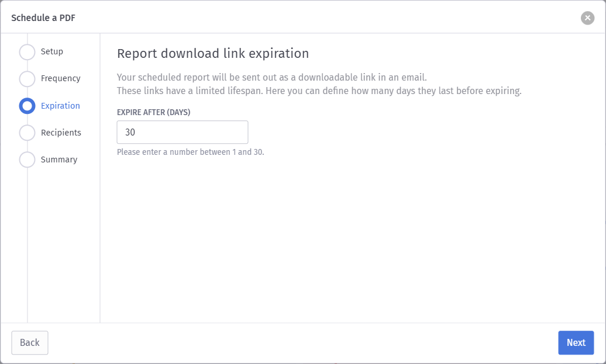The width and height of the screenshot is (606, 364).
Task: Select the Frequency step circle
Action: [27, 79]
